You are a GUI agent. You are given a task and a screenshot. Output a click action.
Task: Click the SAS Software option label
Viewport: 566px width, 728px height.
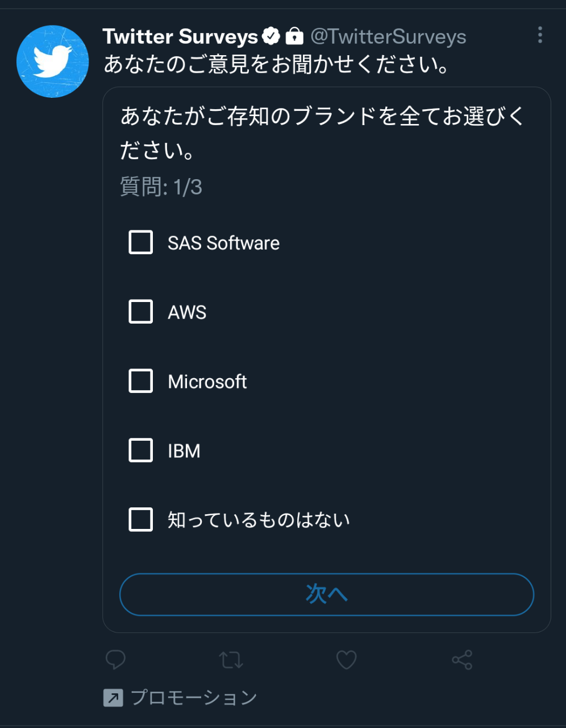click(223, 243)
